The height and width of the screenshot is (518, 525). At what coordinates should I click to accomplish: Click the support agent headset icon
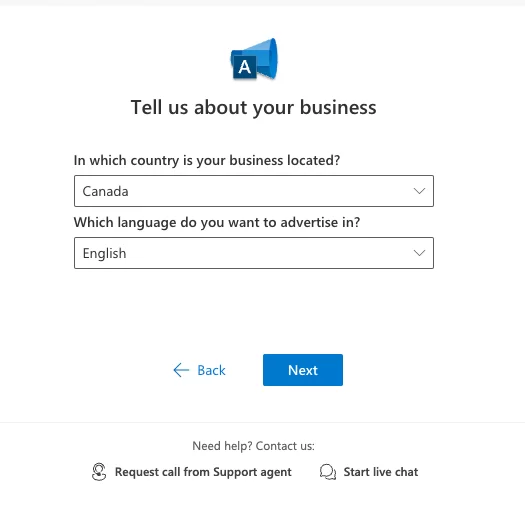pyautogui.click(x=99, y=472)
